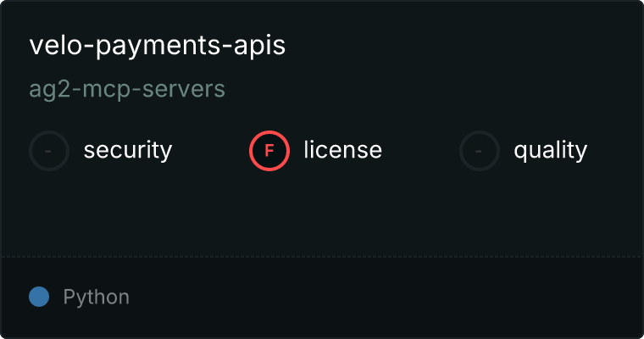Click the quality label text
Image resolution: width=644 pixels, height=339 pixels.
[x=550, y=151]
